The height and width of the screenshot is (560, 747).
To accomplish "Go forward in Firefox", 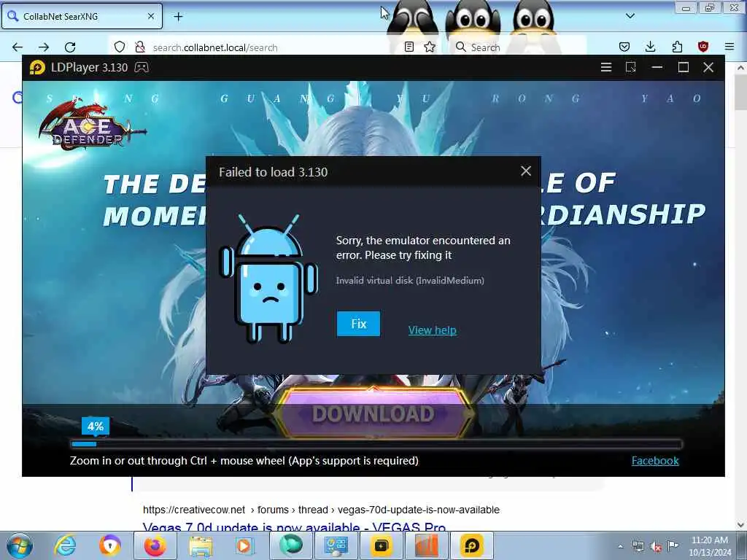I will (44, 47).
